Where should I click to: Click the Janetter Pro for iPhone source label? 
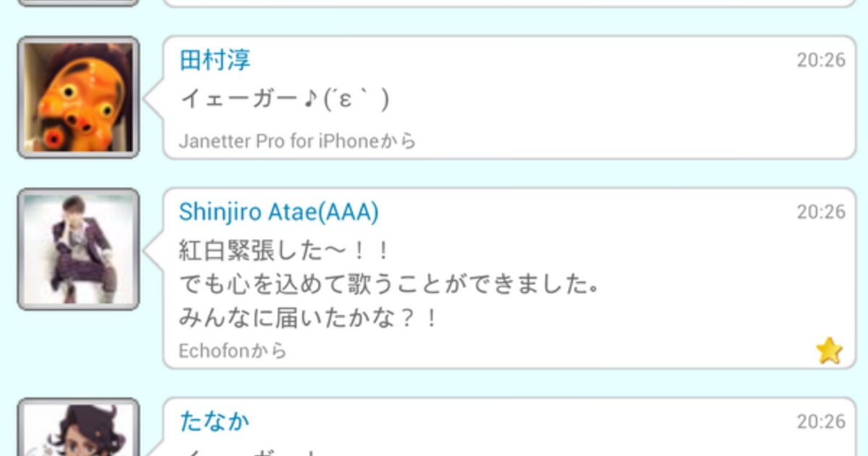297,141
